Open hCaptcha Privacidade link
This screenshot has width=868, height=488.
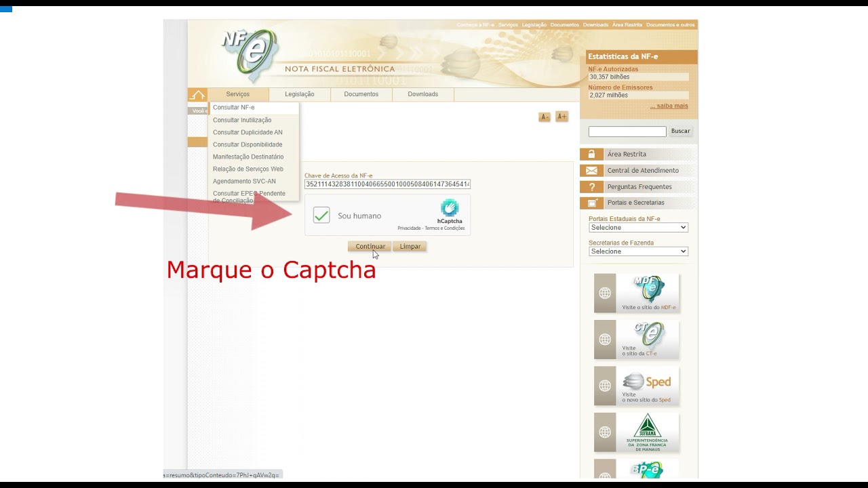pyautogui.click(x=410, y=228)
